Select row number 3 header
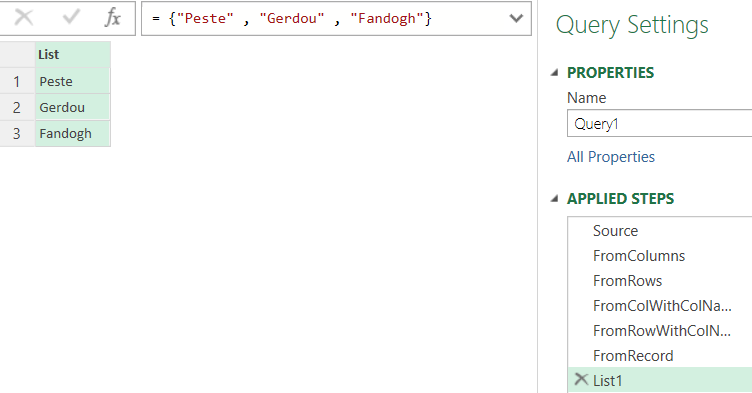Screen dimensions: 752x393 click(17, 133)
